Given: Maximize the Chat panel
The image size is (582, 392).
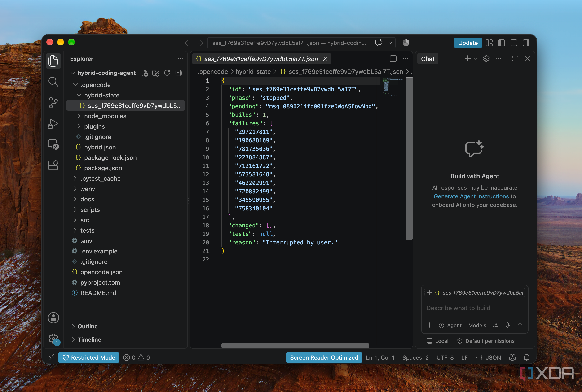Looking at the screenshot, I should pos(515,59).
